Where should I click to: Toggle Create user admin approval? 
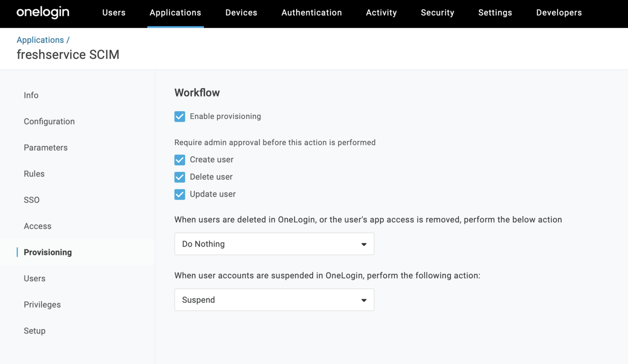click(x=180, y=160)
